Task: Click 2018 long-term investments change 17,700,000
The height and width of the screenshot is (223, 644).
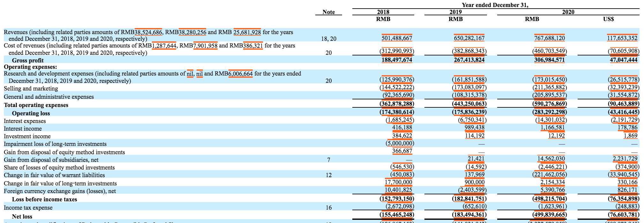Action: (398, 182)
